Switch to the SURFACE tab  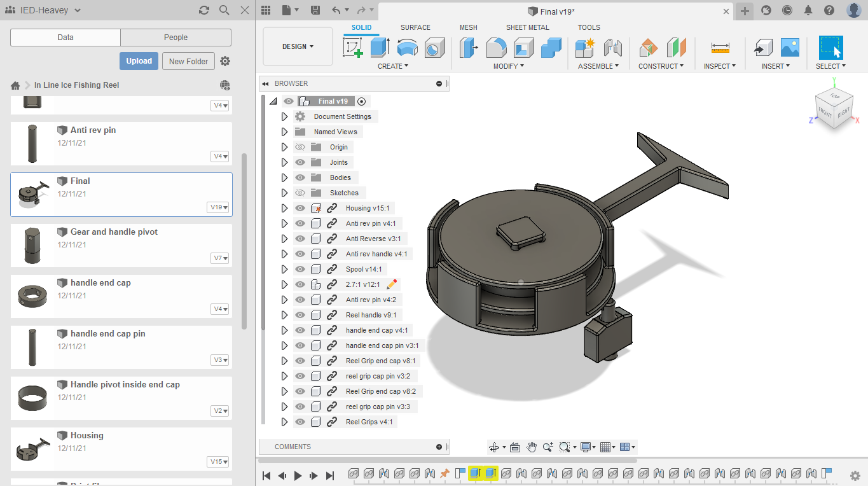(415, 27)
